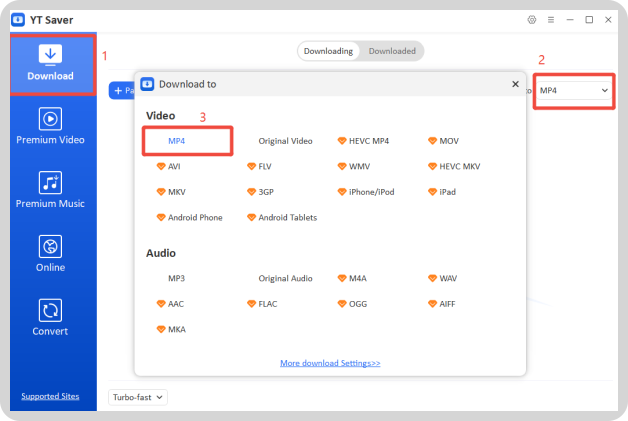
Task: Choose M4A audio format
Action: tap(352, 278)
